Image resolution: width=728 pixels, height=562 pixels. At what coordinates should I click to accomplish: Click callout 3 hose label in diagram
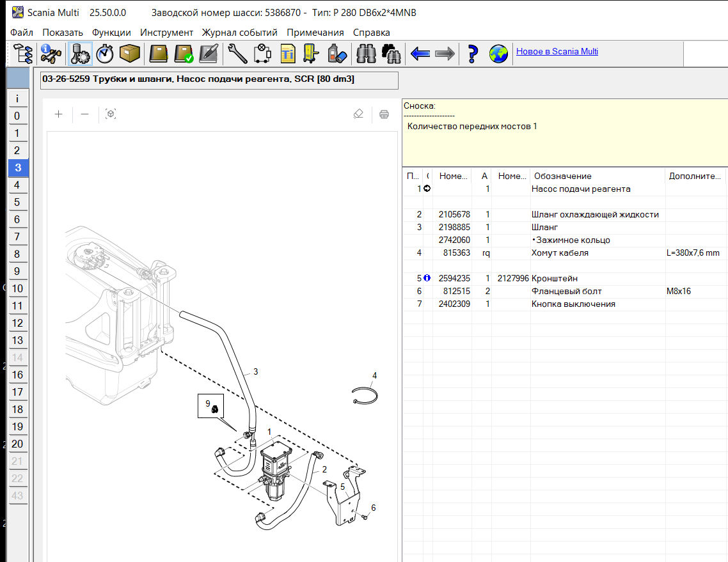coord(255,371)
